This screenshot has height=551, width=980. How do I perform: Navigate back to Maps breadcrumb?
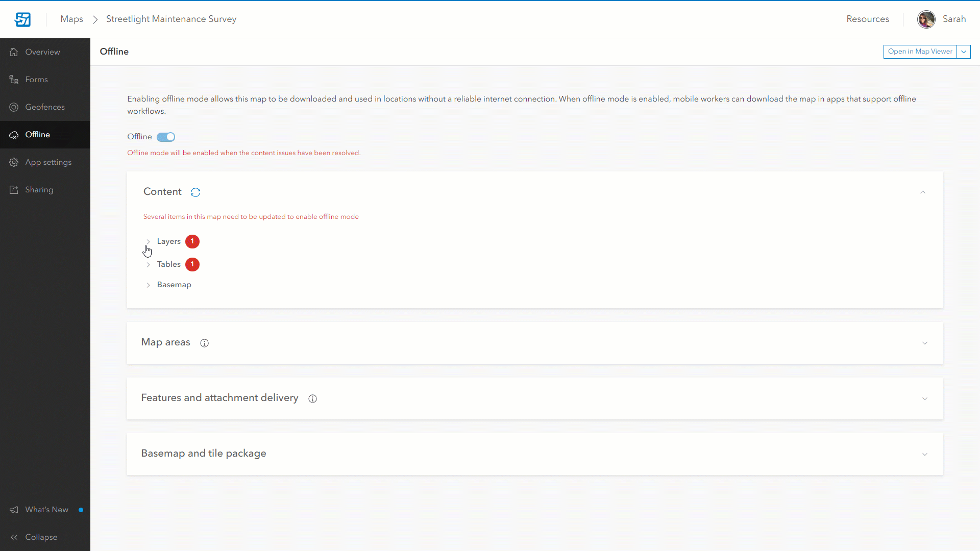71,19
